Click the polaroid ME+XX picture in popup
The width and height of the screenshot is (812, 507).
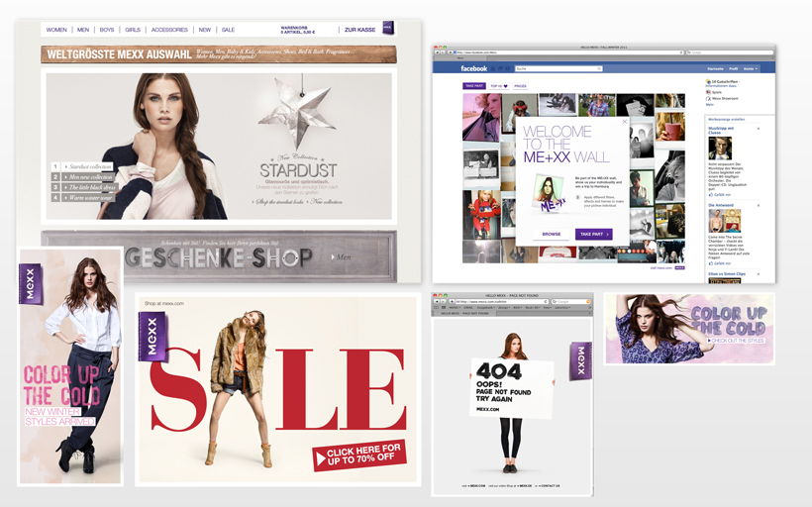click(x=550, y=193)
